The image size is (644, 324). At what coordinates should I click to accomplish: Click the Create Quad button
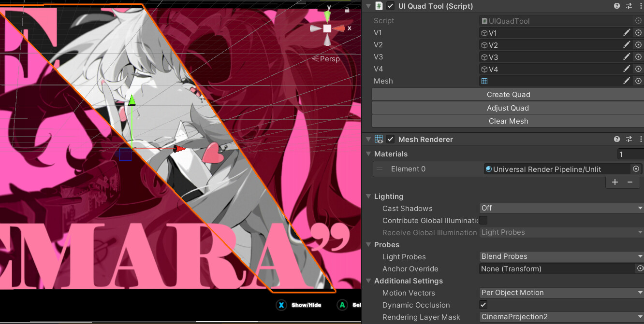[x=508, y=95]
